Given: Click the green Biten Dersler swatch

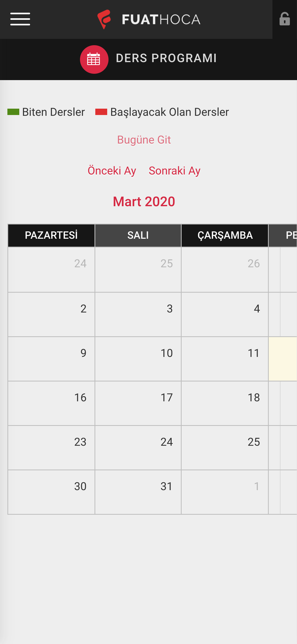Looking at the screenshot, I should (13, 112).
